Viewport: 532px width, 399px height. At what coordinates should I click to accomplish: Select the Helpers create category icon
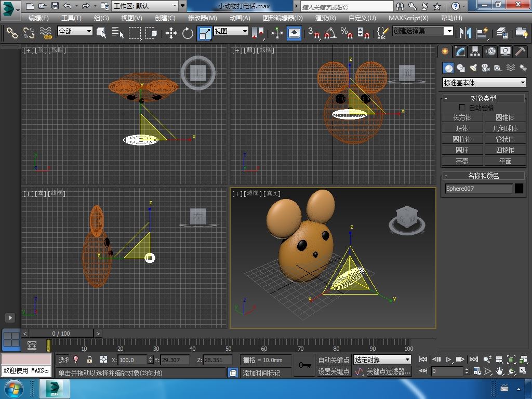498,68
